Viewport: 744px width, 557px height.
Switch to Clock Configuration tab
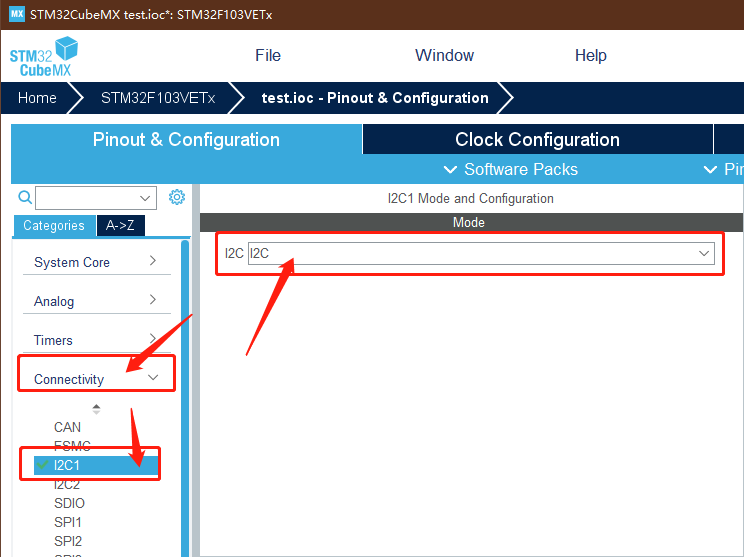click(538, 139)
